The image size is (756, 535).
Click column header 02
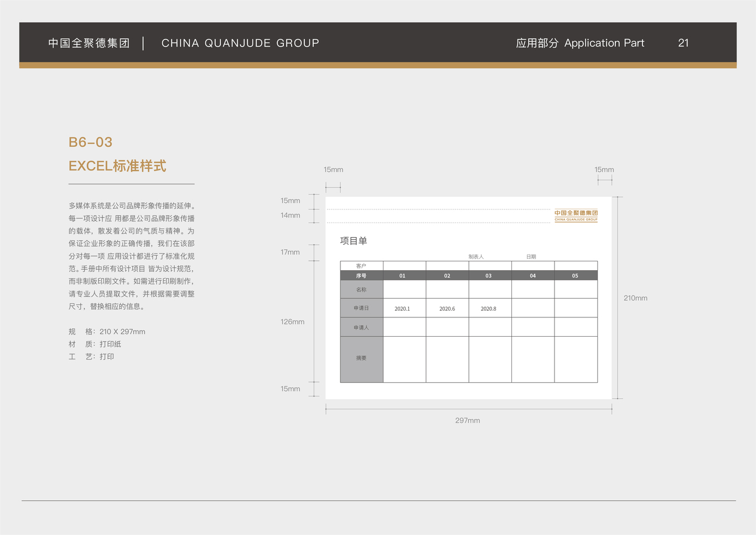[447, 276]
